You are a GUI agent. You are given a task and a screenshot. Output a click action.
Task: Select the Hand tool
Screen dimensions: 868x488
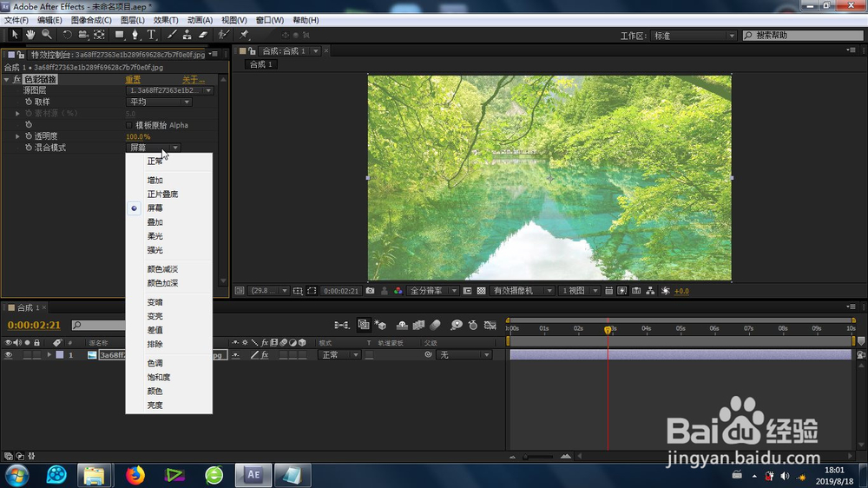tap(30, 35)
